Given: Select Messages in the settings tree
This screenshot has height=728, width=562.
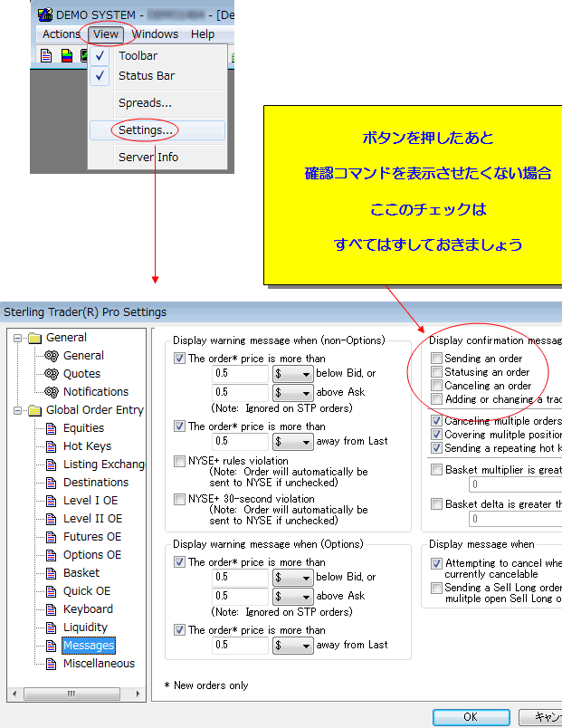Looking at the screenshot, I should (x=89, y=646).
